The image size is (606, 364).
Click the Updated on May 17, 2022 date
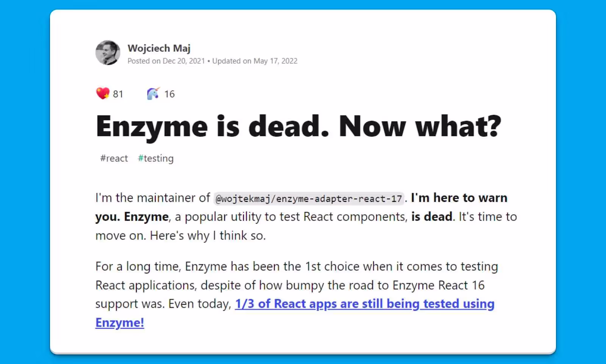[255, 61]
